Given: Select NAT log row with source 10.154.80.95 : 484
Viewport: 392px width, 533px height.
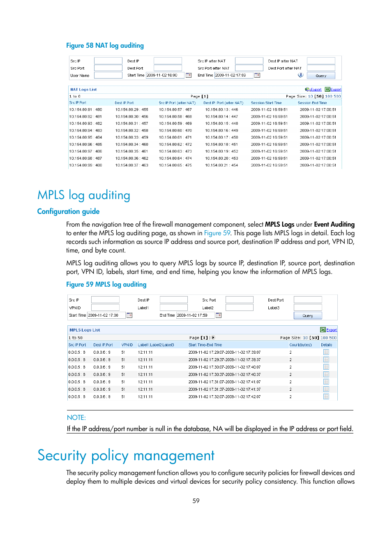Looking at the screenshot, I should (x=205, y=137).
